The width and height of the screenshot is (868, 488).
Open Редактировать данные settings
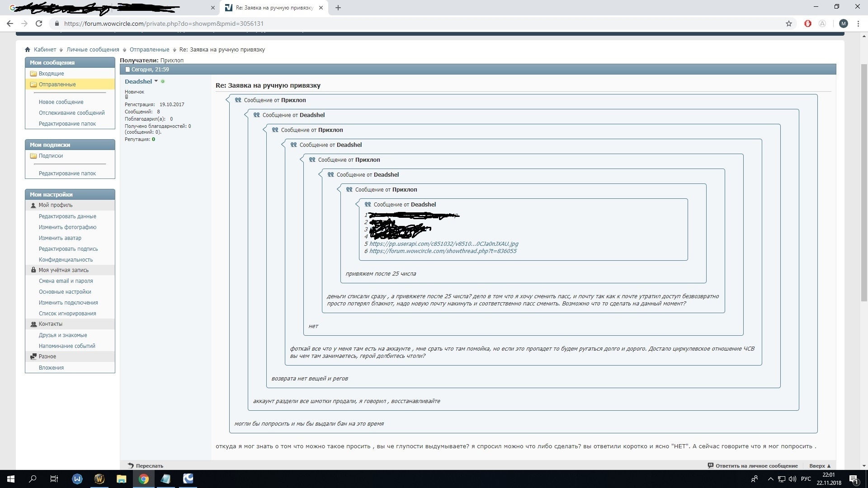point(67,216)
